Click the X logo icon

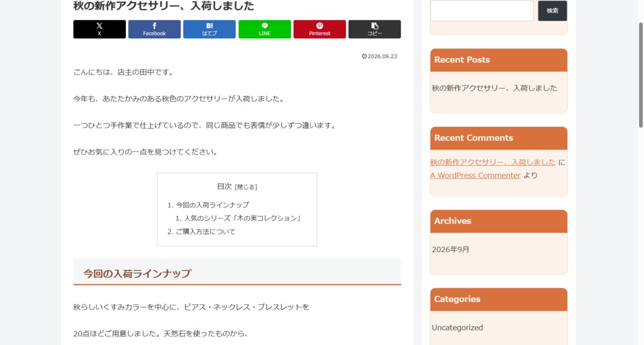99,26
